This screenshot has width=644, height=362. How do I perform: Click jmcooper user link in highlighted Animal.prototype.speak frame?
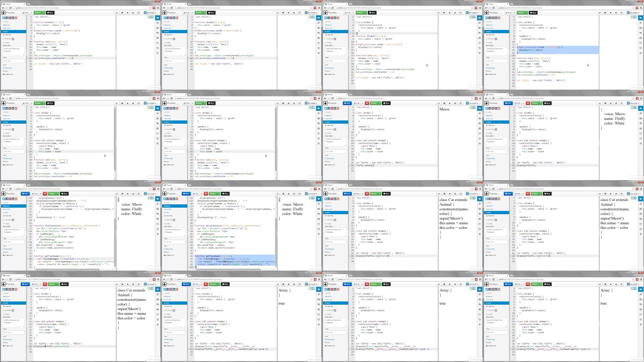point(491,68)
